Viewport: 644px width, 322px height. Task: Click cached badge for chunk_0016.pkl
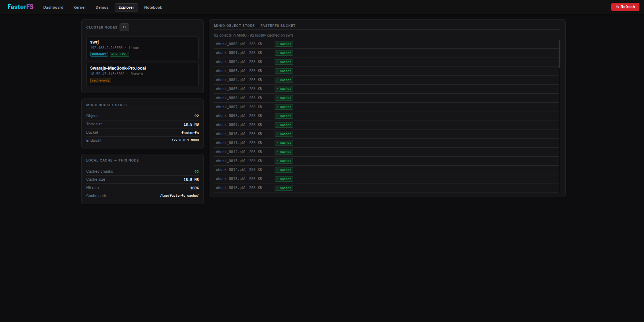tap(284, 188)
